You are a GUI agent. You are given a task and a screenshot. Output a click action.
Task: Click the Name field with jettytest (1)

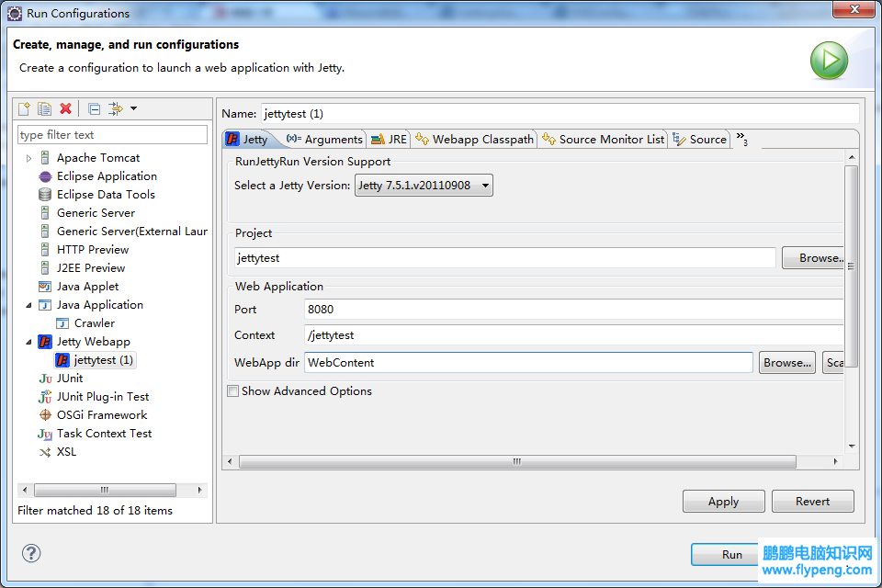560,114
